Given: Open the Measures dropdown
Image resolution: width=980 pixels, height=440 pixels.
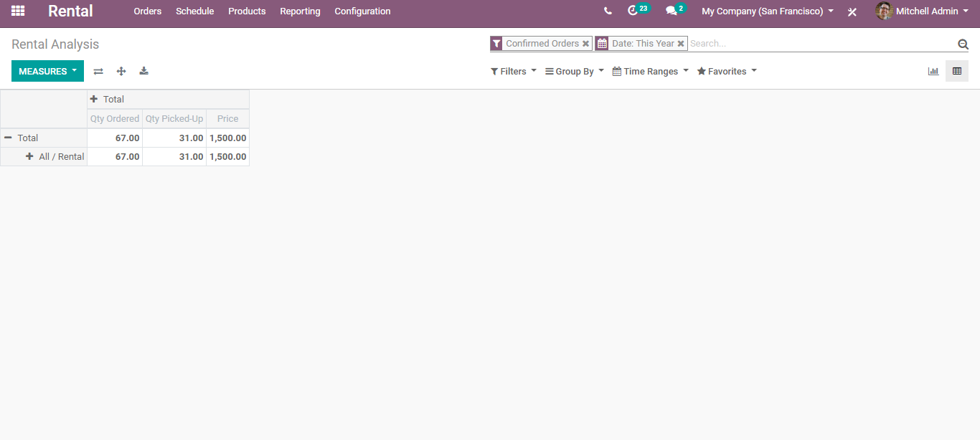Looking at the screenshot, I should click(x=47, y=71).
